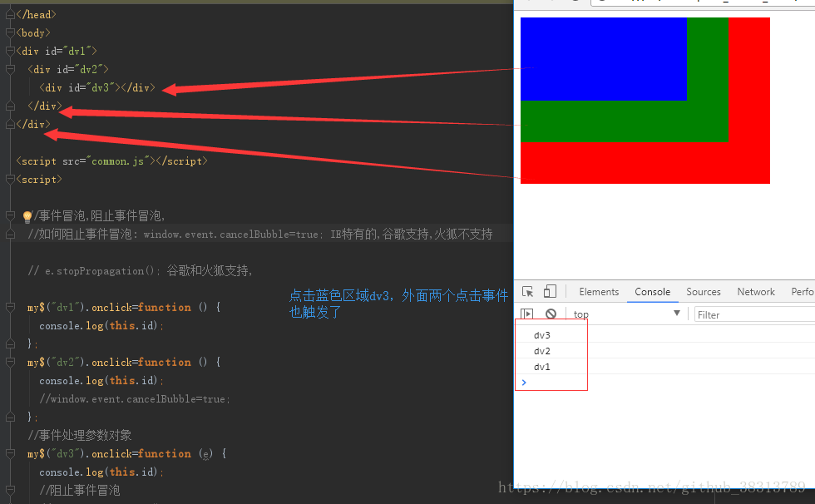The image size is (815, 504).
Task: Click console.log(this.id) in dv3 handler
Action: pos(101,472)
